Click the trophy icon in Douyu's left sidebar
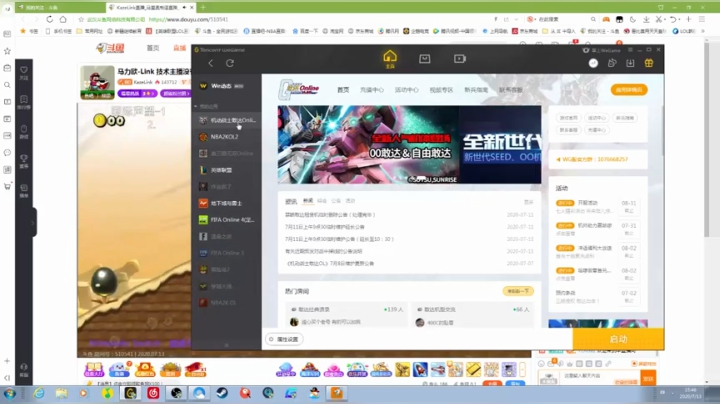Image resolution: width=720 pixels, height=404 pixels. pos(24,158)
